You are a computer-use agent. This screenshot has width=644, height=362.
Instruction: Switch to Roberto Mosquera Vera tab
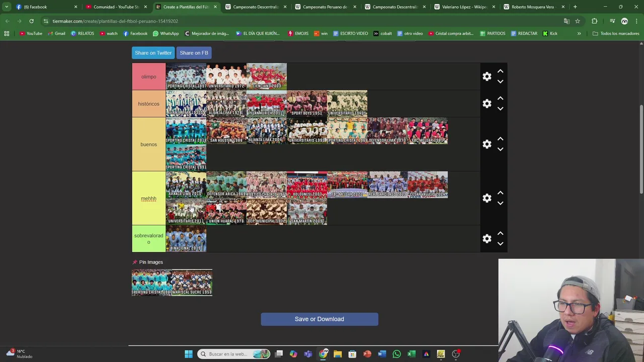pyautogui.click(x=533, y=7)
